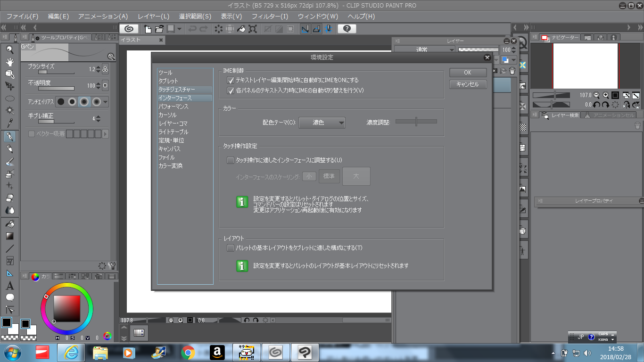
Task: Open the Windows Start menu
Action: pos(12,352)
